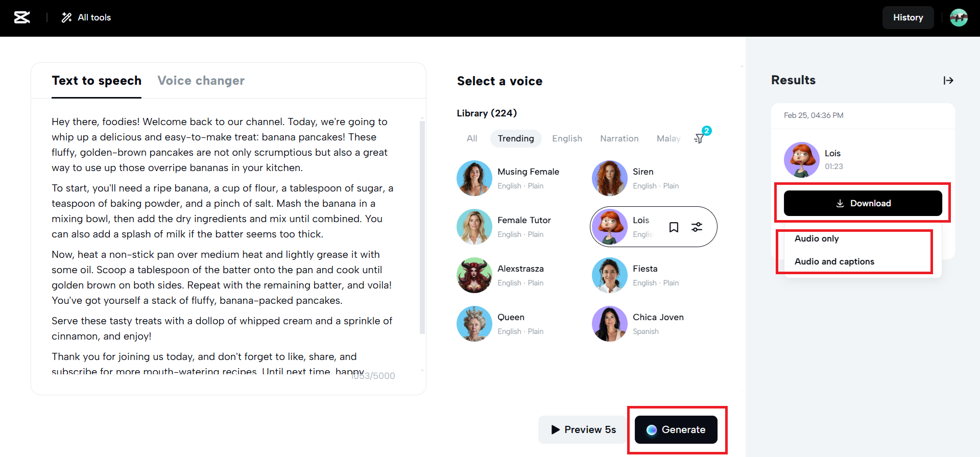The image size is (980, 457).
Task: Click the CapCut logo icon
Action: click(22, 17)
